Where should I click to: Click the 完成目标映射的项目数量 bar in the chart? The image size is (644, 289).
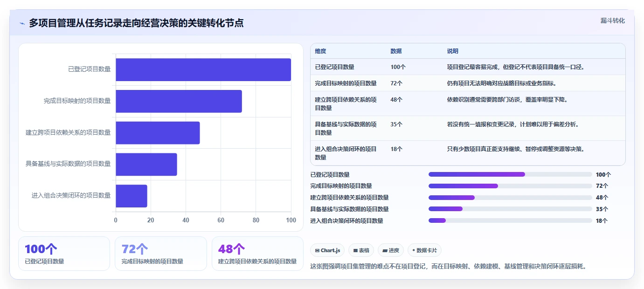(179, 101)
